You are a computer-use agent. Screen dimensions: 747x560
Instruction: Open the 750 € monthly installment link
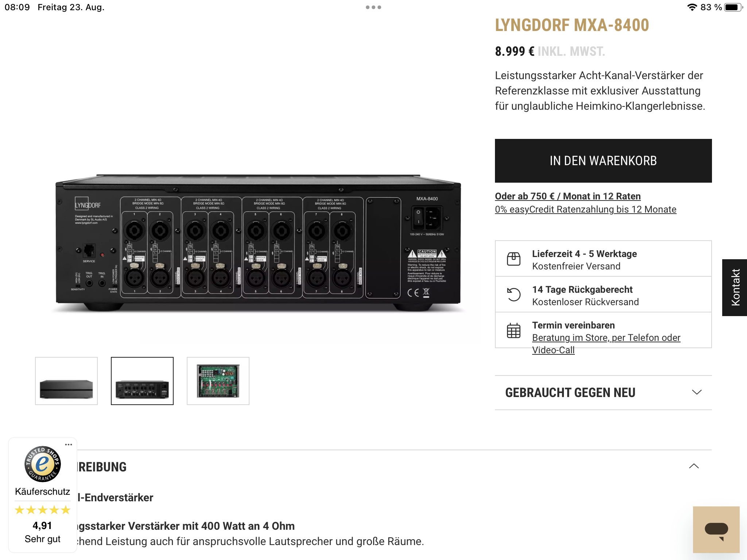[x=568, y=196]
